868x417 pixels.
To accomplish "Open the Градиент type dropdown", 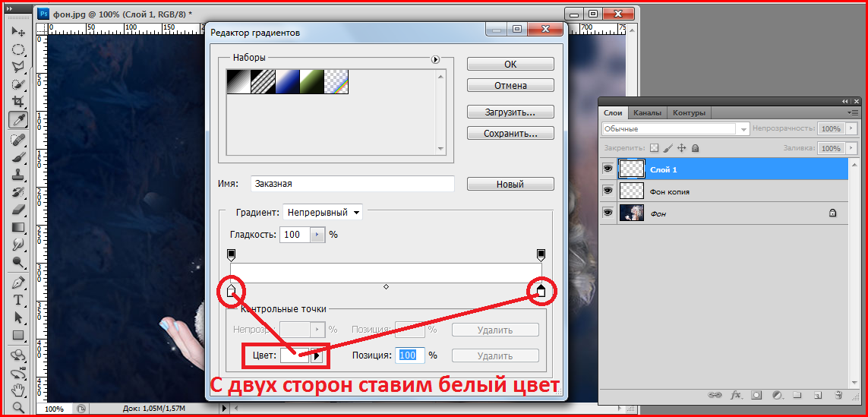I will (322, 212).
